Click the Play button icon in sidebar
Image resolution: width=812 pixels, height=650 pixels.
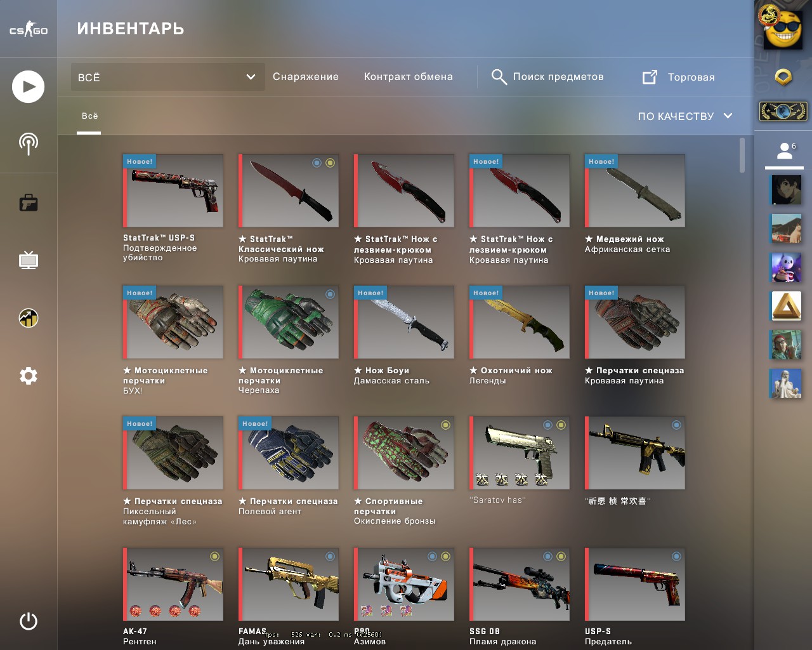28,86
